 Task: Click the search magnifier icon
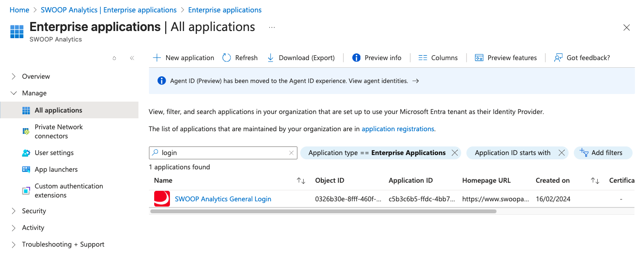click(x=156, y=153)
